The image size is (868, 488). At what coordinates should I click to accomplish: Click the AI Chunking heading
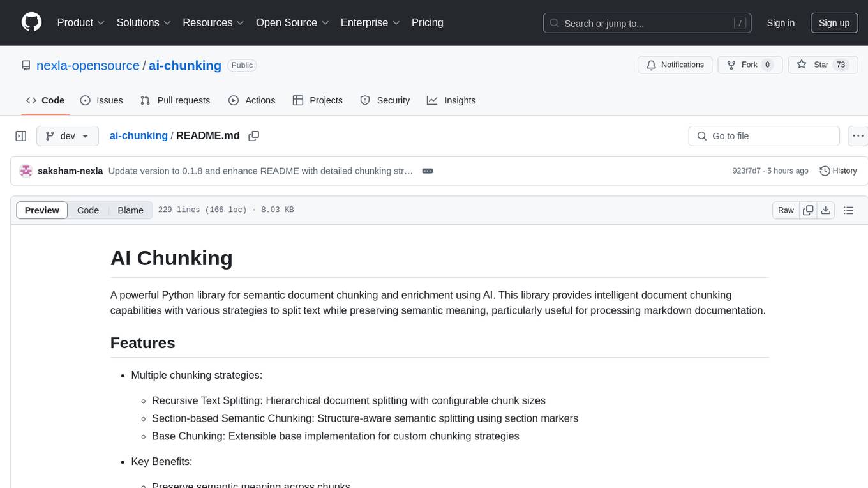coord(172,258)
